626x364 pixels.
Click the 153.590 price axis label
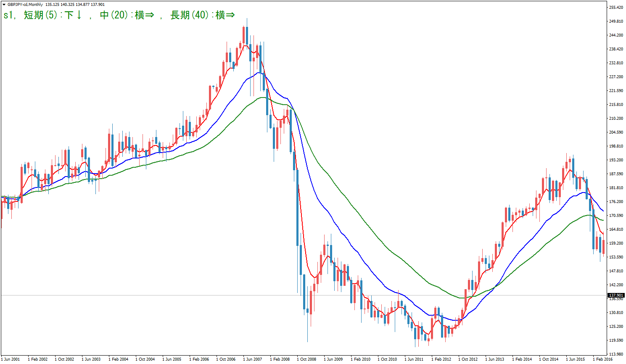tap(616, 257)
